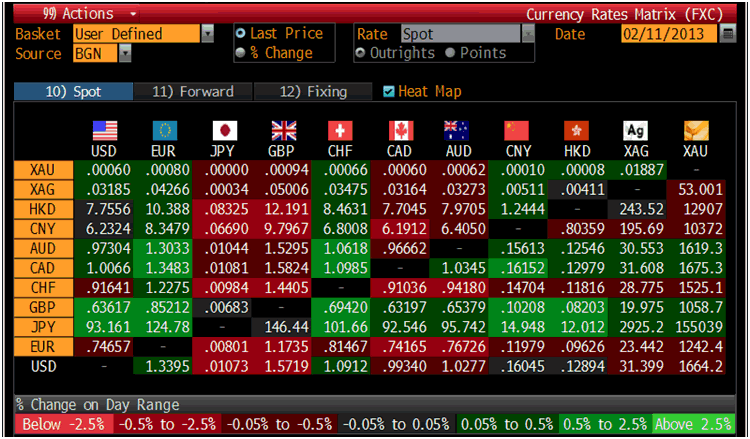Select the % Change radio button
750x439 pixels.
(x=241, y=53)
